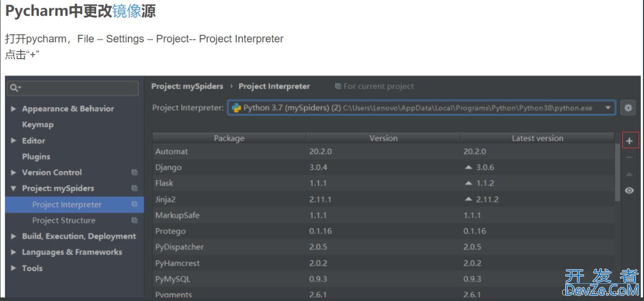Expand the Version Control node
Viewport: 644px width, 301px height.
(x=13, y=172)
